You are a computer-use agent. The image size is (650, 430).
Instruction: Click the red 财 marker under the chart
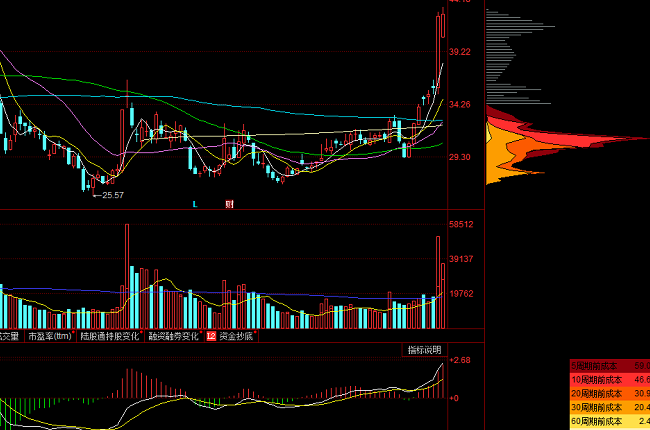[x=230, y=204]
